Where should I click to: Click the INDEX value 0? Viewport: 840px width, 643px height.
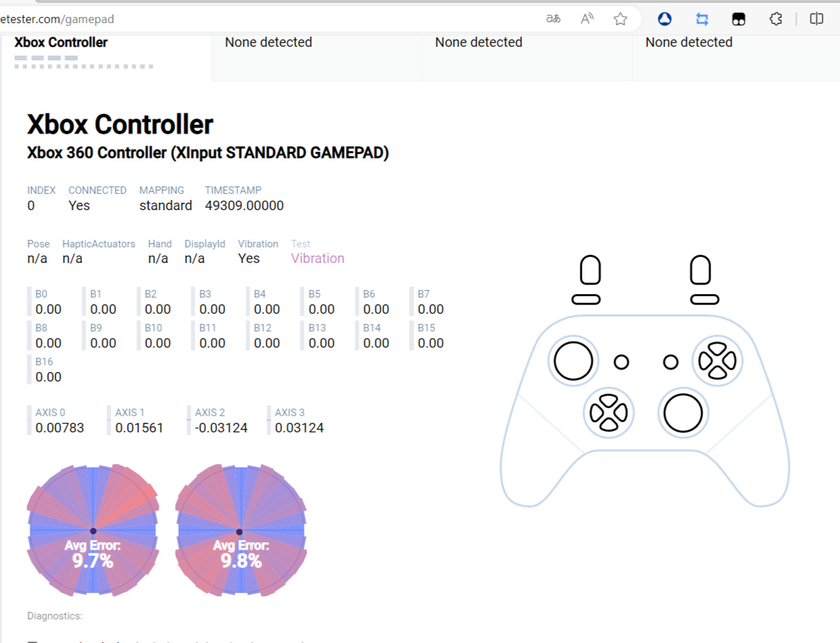pyautogui.click(x=31, y=205)
